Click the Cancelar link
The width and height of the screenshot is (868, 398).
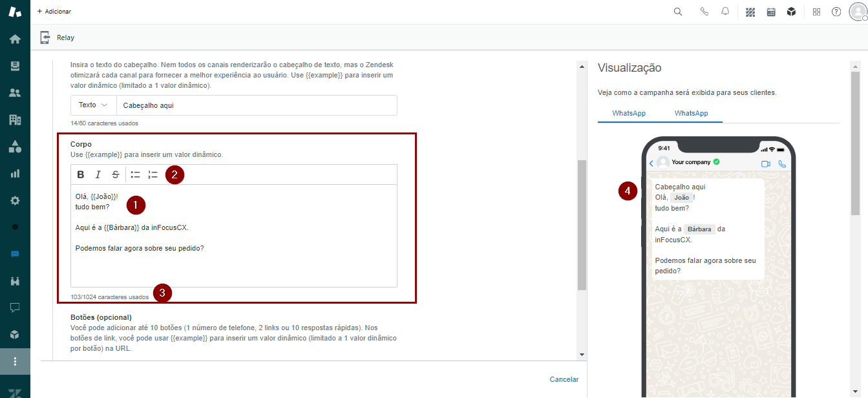tap(564, 379)
